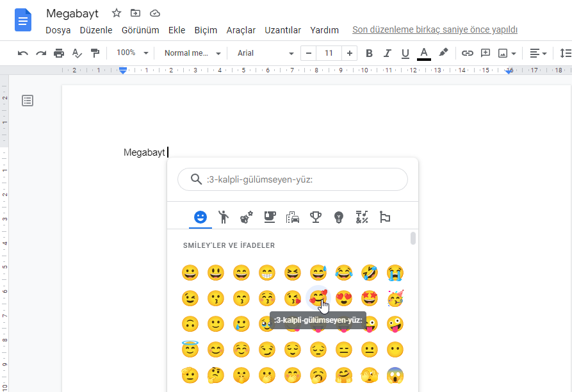This screenshot has height=392, width=572.
Task: Open the text color picker
Action: pyautogui.click(x=423, y=53)
